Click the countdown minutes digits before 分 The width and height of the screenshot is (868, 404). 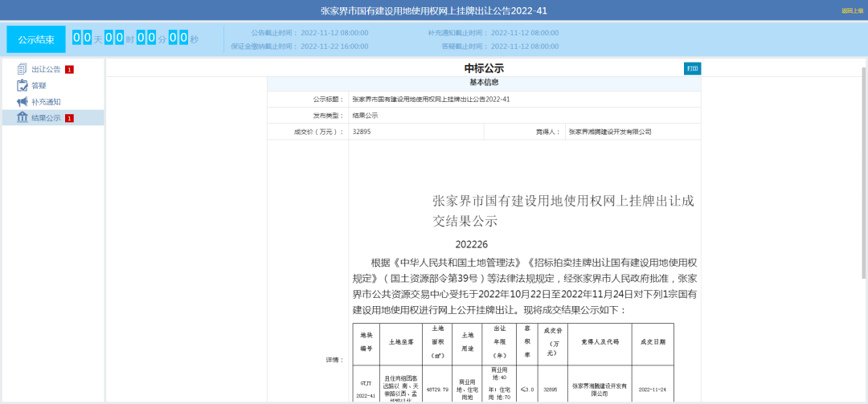(x=147, y=39)
